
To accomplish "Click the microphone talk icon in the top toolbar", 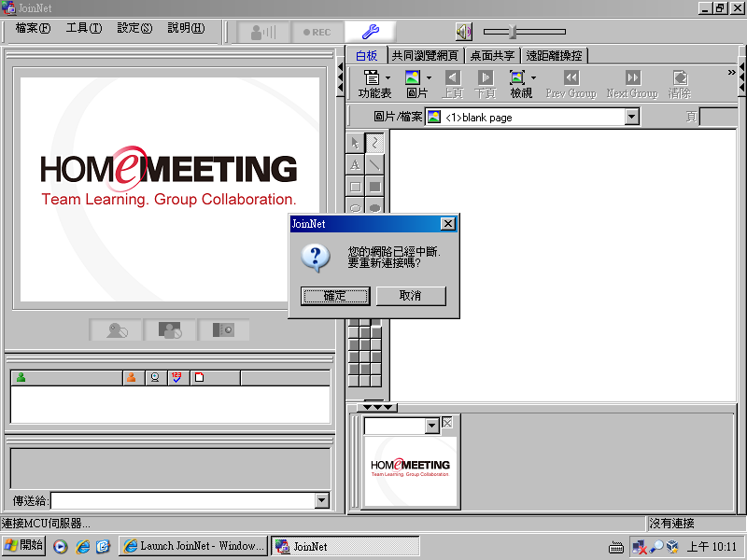I will click(263, 32).
